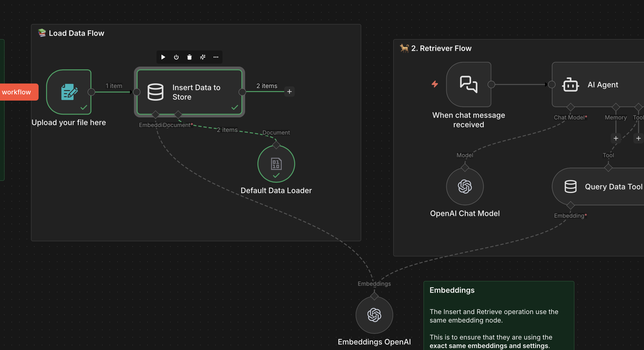
Task: Select the Upload your file here node
Action: click(x=69, y=92)
